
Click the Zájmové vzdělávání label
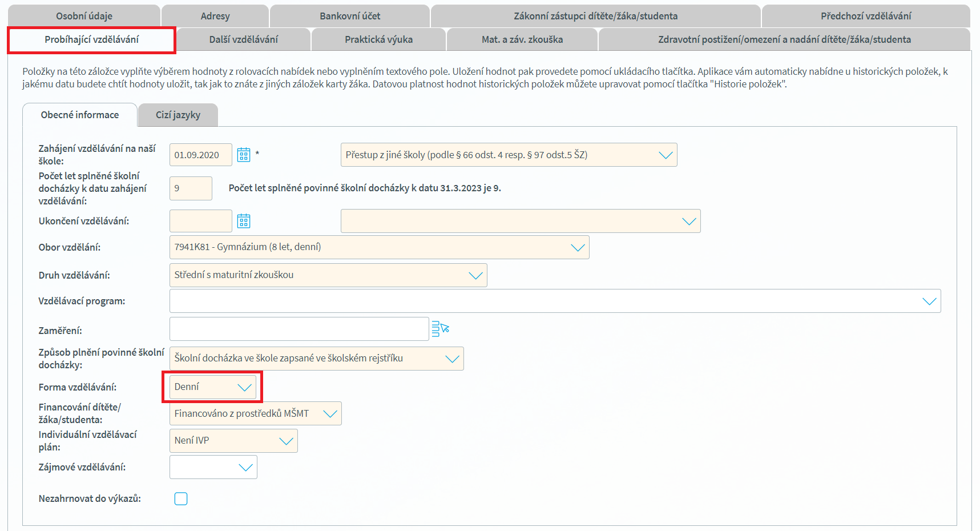[82, 467]
